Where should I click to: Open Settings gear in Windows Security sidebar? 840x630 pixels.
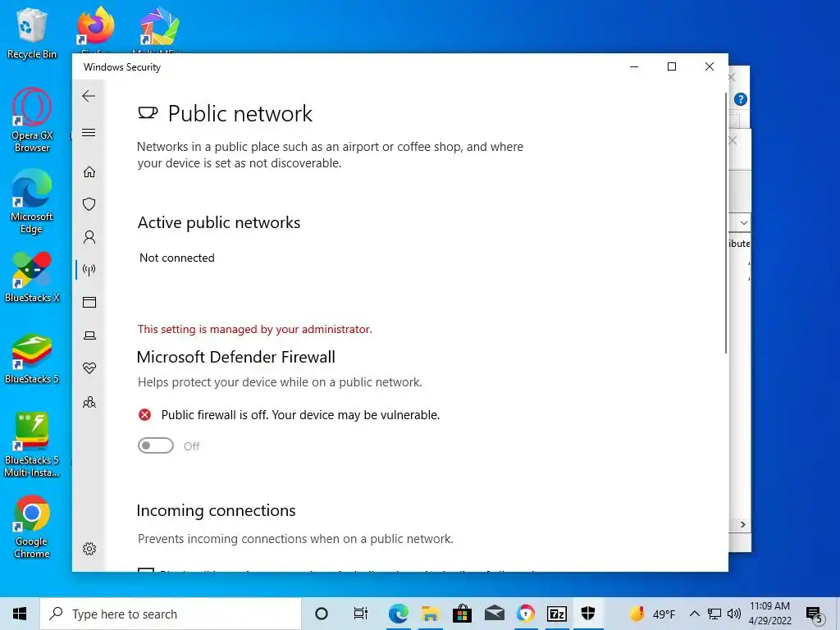tap(89, 549)
